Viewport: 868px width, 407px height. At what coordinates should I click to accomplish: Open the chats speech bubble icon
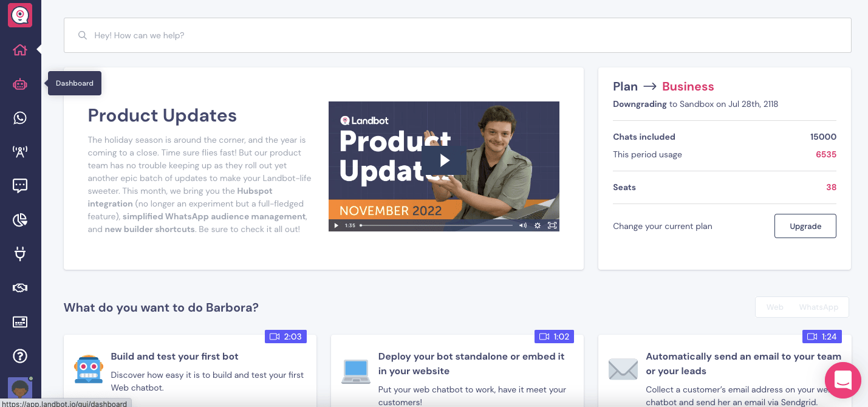20,186
